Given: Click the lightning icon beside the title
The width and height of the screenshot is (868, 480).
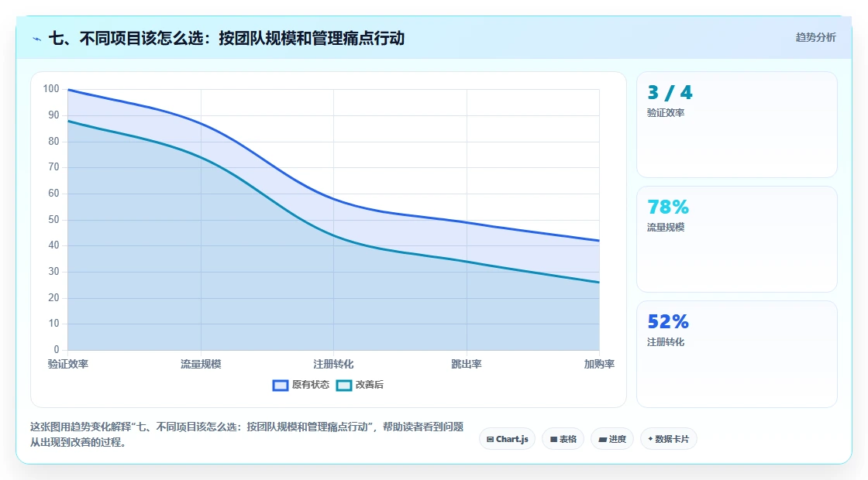Looking at the screenshot, I should (x=37, y=39).
